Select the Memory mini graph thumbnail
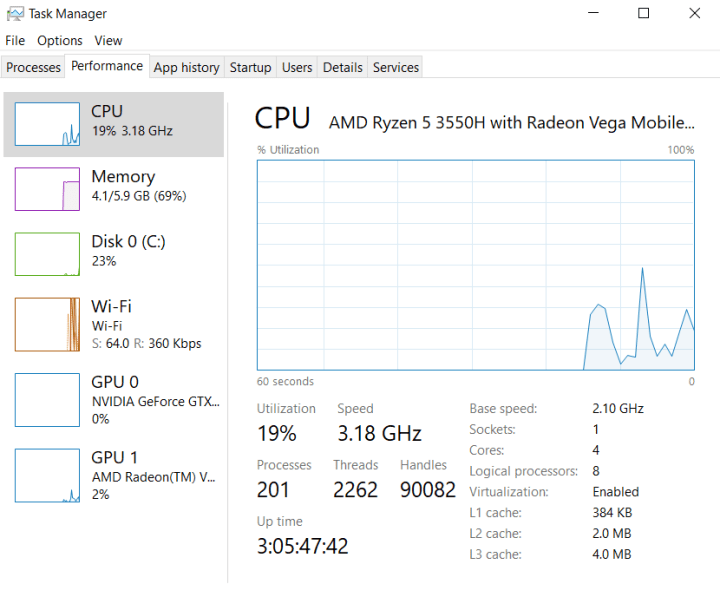The height and width of the screenshot is (597, 720). coord(47,189)
